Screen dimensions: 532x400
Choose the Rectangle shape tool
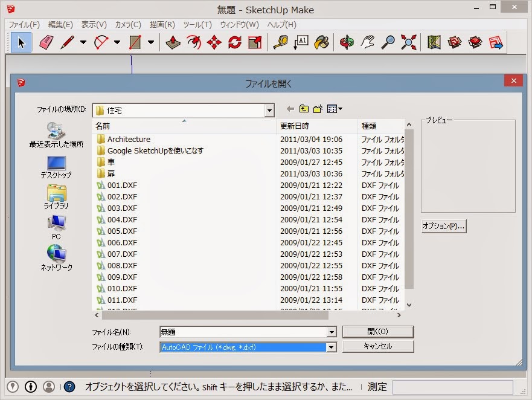click(x=135, y=42)
